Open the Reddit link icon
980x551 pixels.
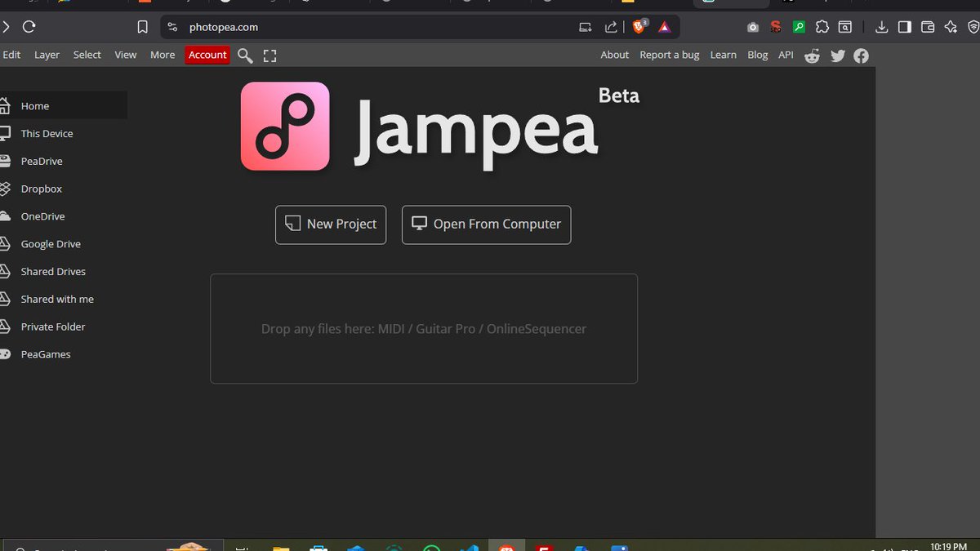tap(812, 56)
